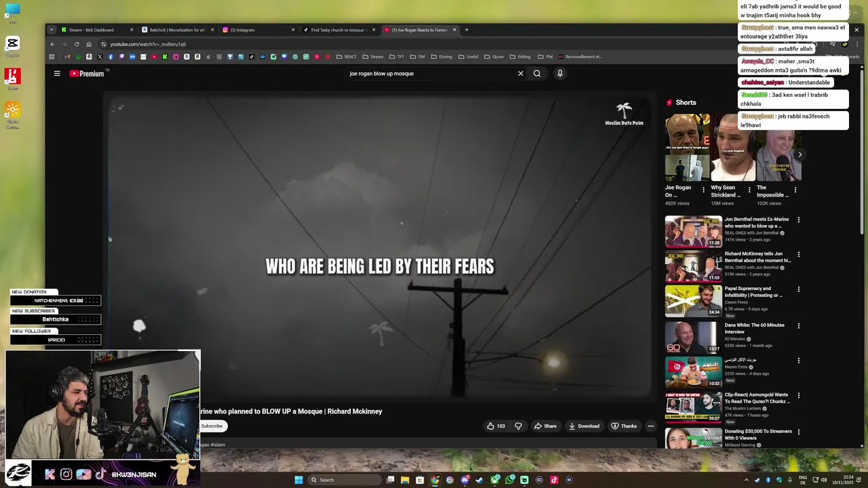Screen dimensions: 868x488
Task: Reload the page
Action: (77, 44)
